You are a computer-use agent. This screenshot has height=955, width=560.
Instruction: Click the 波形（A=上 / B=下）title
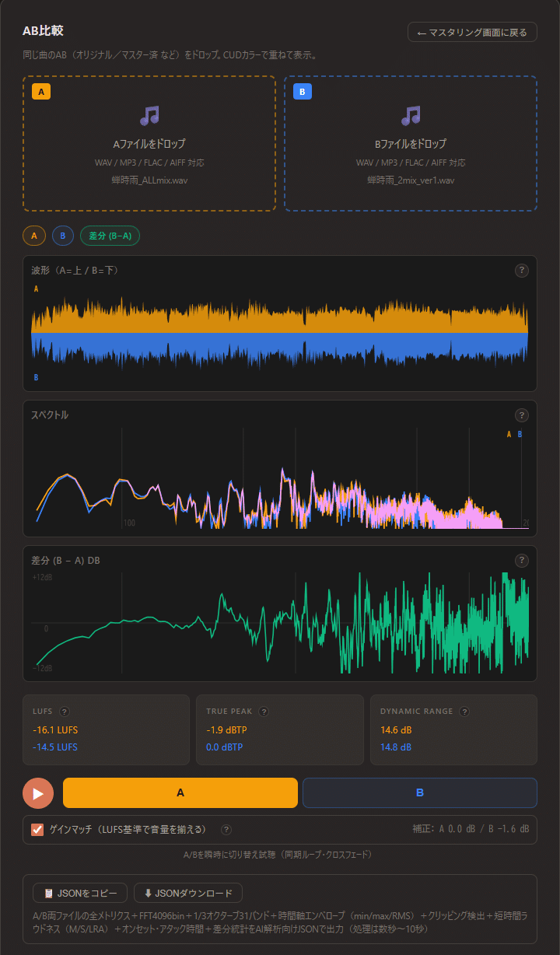click(x=75, y=271)
